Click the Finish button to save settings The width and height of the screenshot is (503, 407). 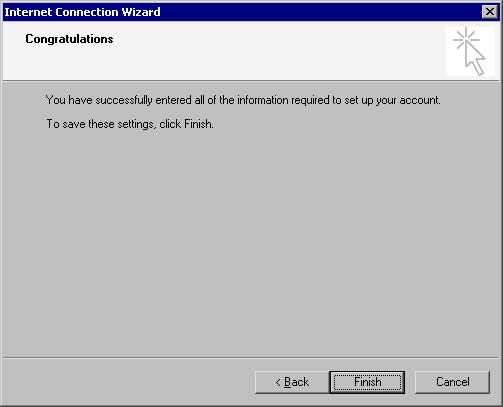367,382
